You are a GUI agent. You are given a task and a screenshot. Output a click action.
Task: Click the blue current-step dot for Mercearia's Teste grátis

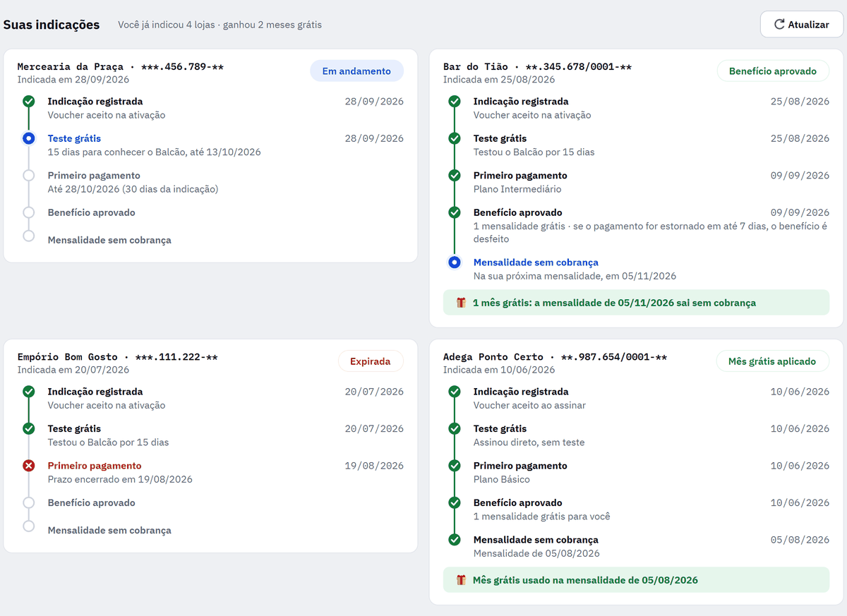(x=28, y=138)
